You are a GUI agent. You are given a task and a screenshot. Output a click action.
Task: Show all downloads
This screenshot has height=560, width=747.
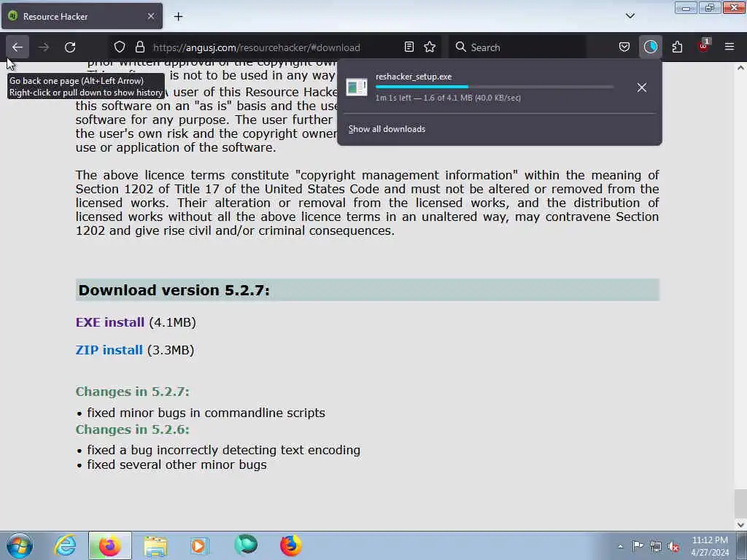point(387,129)
